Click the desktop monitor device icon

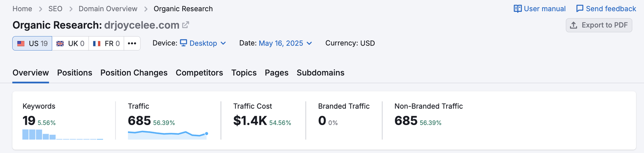(184, 43)
